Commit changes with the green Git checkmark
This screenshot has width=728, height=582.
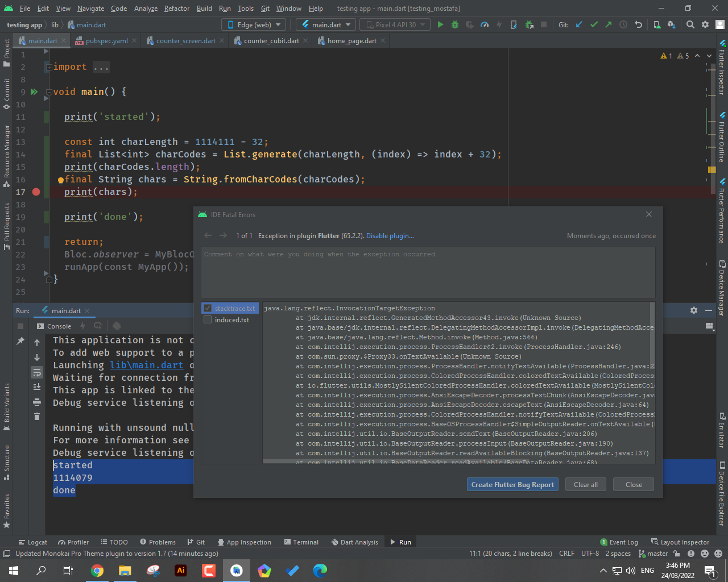click(593, 24)
